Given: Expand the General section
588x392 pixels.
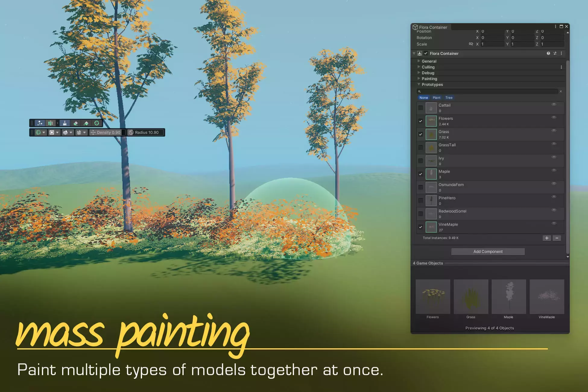Looking at the screenshot, I should 429,61.
